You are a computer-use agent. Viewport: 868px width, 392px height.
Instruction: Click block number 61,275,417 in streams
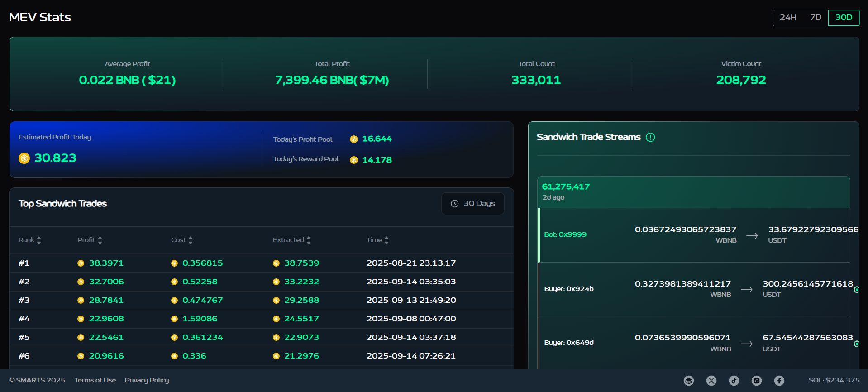pyautogui.click(x=566, y=186)
